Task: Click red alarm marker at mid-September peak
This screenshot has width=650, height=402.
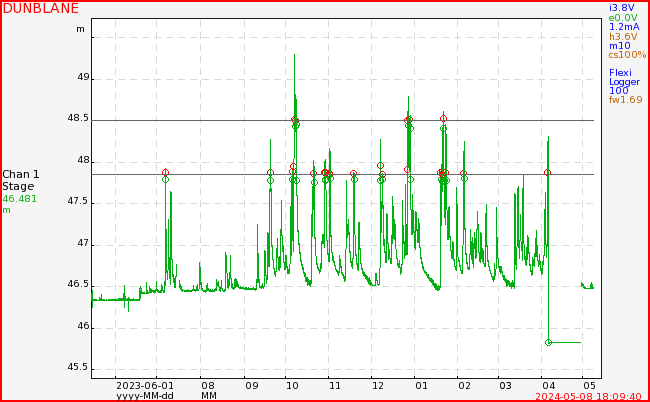Action: (270, 172)
